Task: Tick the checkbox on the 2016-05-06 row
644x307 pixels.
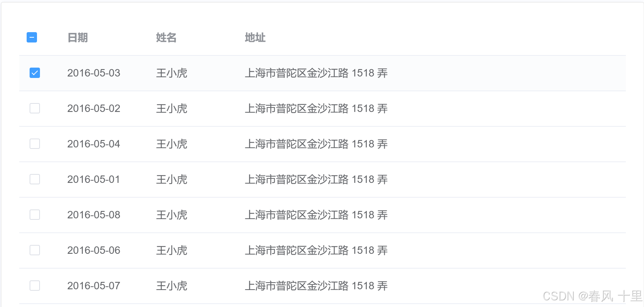Action: click(34, 250)
